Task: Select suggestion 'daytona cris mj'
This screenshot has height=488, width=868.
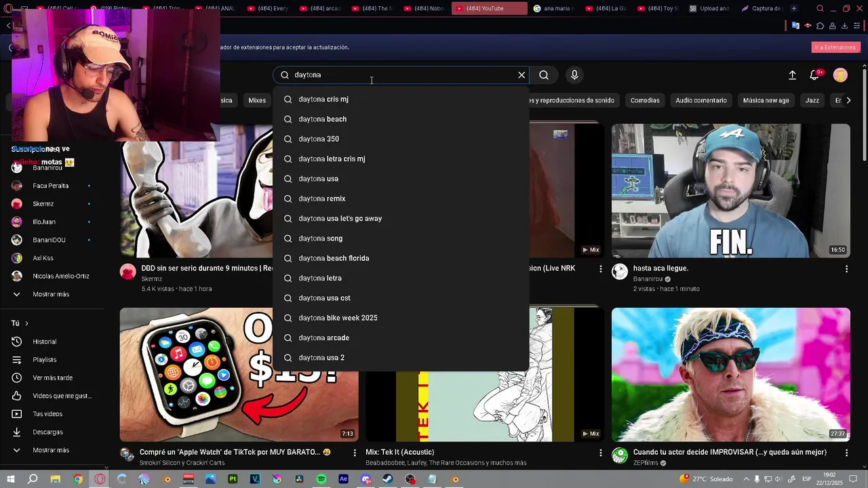Action: tap(400, 99)
